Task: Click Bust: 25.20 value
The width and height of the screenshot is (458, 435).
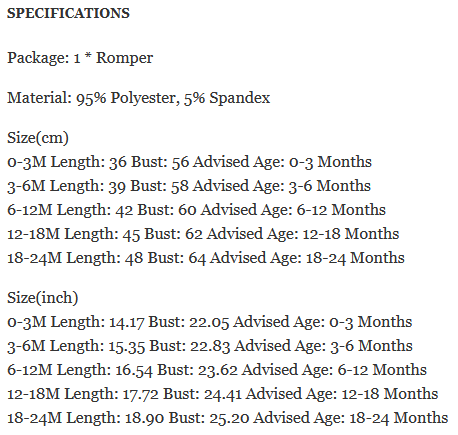Action: pos(209,418)
